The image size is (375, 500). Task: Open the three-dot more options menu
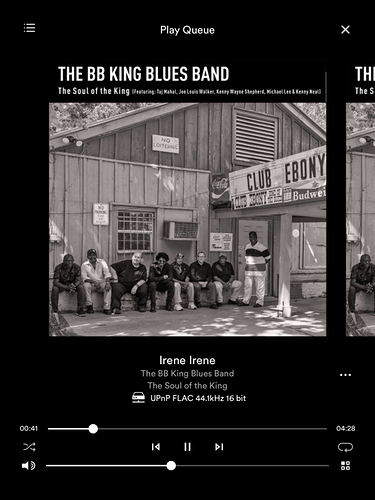click(x=345, y=375)
